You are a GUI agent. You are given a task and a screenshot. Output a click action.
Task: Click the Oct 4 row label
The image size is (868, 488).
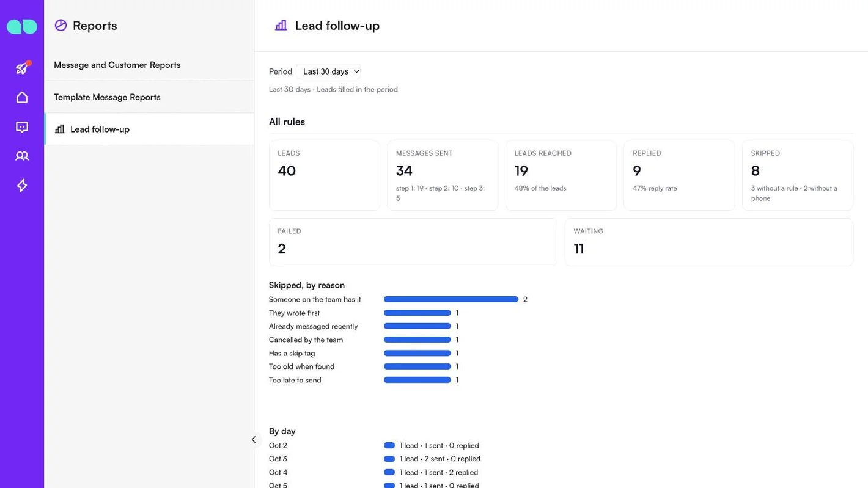(x=278, y=472)
